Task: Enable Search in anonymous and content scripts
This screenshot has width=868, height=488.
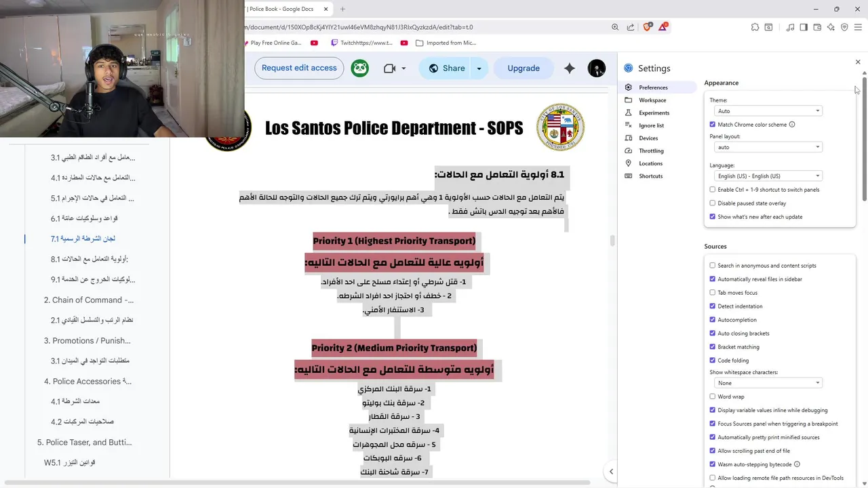Action: pyautogui.click(x=712, y=266)
